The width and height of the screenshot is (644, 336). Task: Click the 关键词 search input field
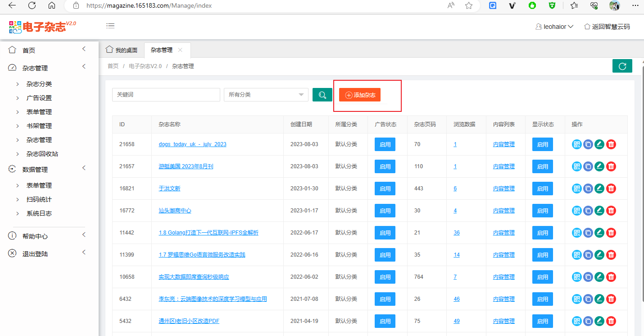tap(166, 95)
